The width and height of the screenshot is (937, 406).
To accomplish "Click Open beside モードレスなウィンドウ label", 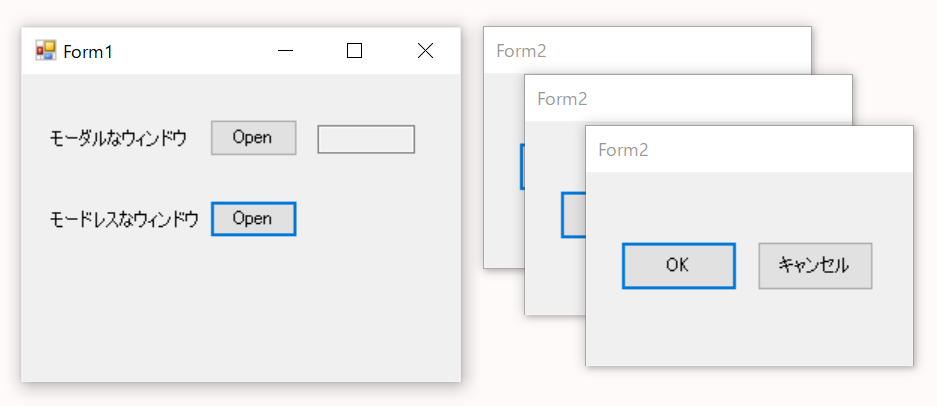I will point(253,219).
